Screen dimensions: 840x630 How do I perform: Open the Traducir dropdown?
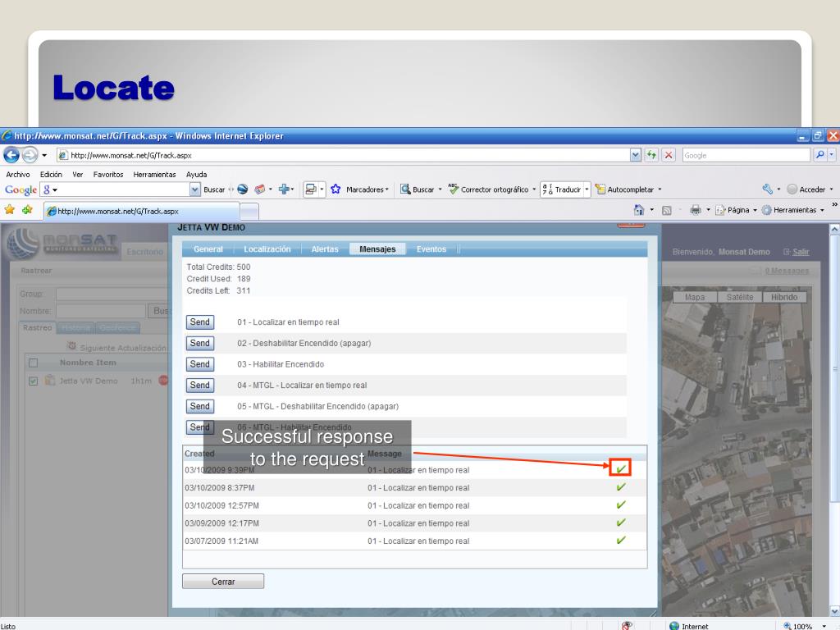tap(587, 189)
